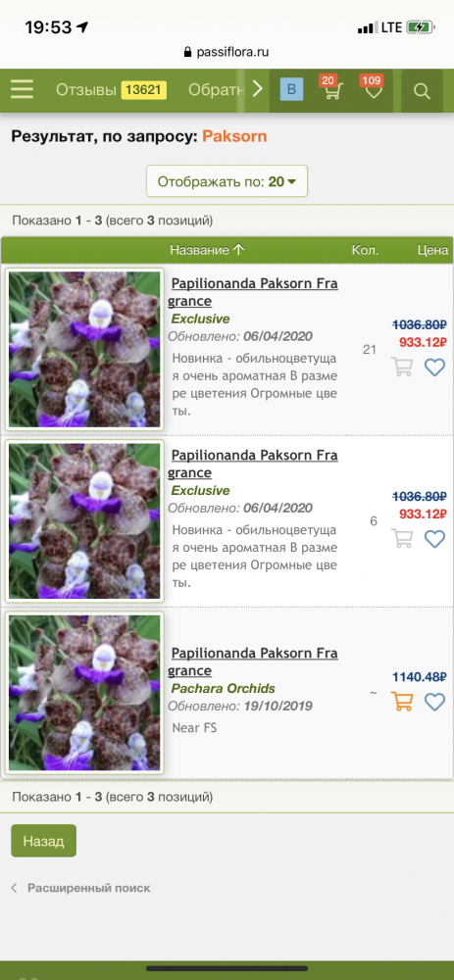Open the shopping cart with 20 items

point(330,91)
